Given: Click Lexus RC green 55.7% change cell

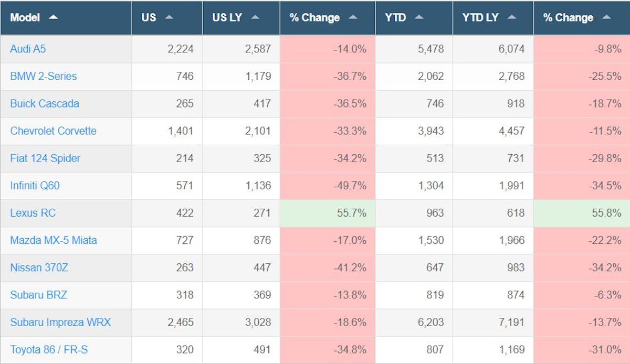Looking at the screenshot, I should pos(328,213).
